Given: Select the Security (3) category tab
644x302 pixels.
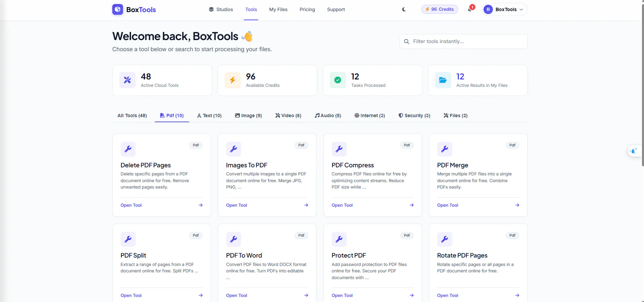Looking at the screenshot, I should pyautogui.click(x=414, y=115).
